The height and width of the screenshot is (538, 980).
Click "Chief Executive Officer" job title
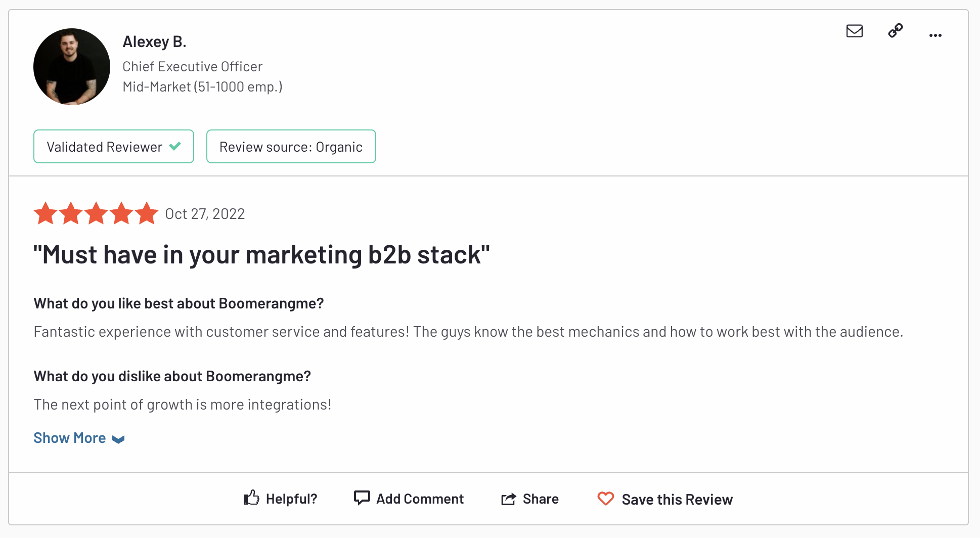[x=193, y=67]
